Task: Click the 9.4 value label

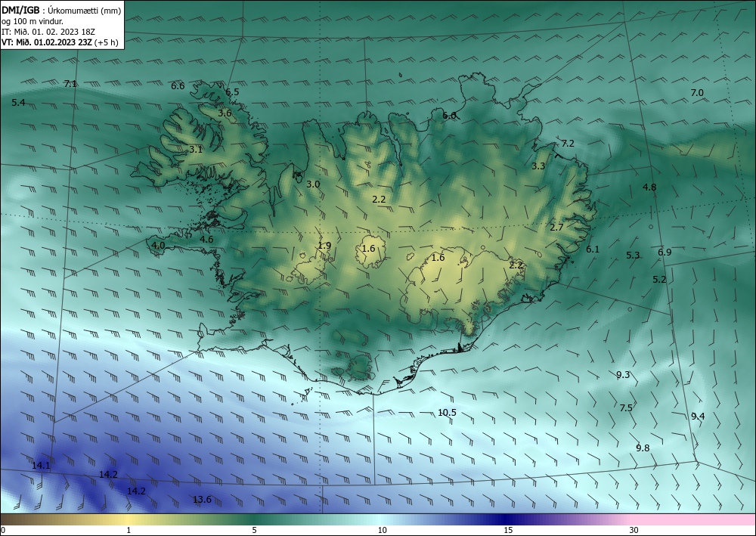Action: pos(698,416)
